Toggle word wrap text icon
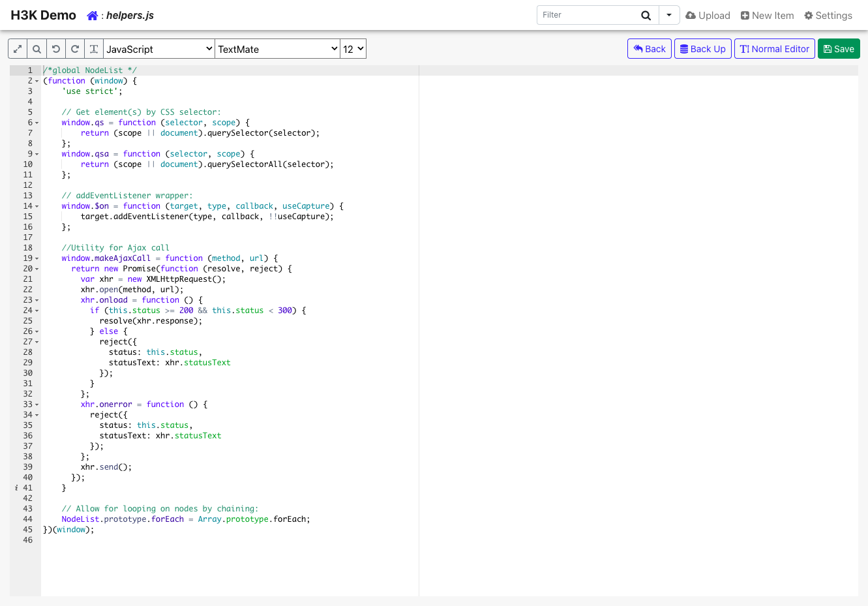This screenshot has height=606, width=868. tap(94, 49)
